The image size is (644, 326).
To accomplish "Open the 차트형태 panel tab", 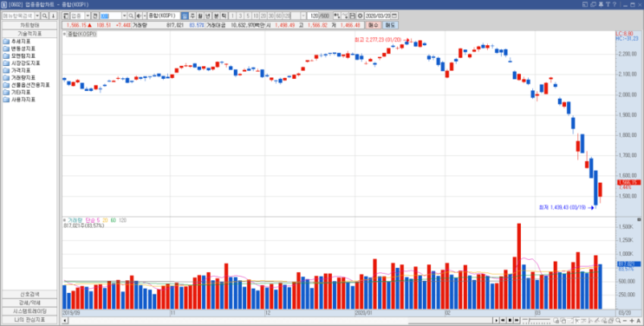I will click(29, 25).
